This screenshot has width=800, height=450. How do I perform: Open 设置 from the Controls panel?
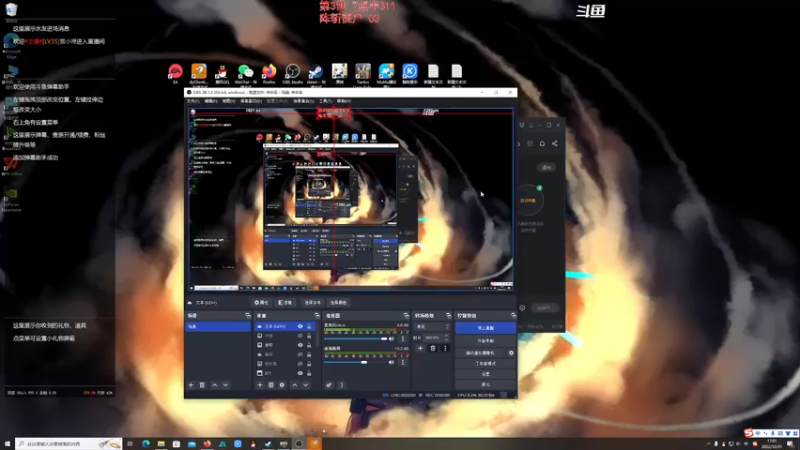pos(485,374)
